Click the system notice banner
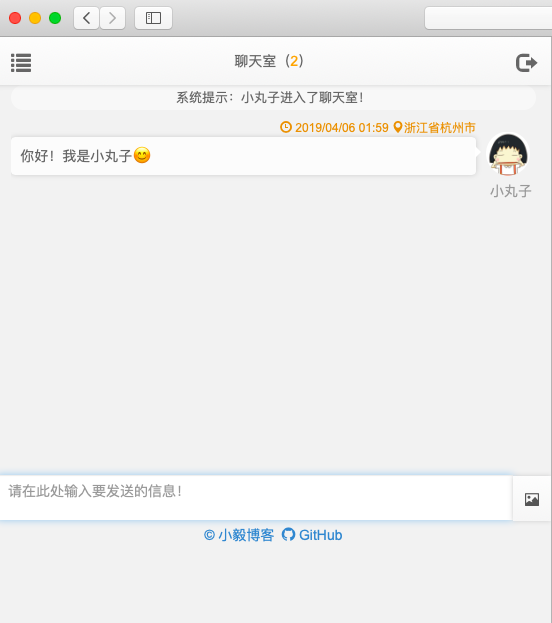Viewport: 552px width, 623px height. [x=273, y=98]
